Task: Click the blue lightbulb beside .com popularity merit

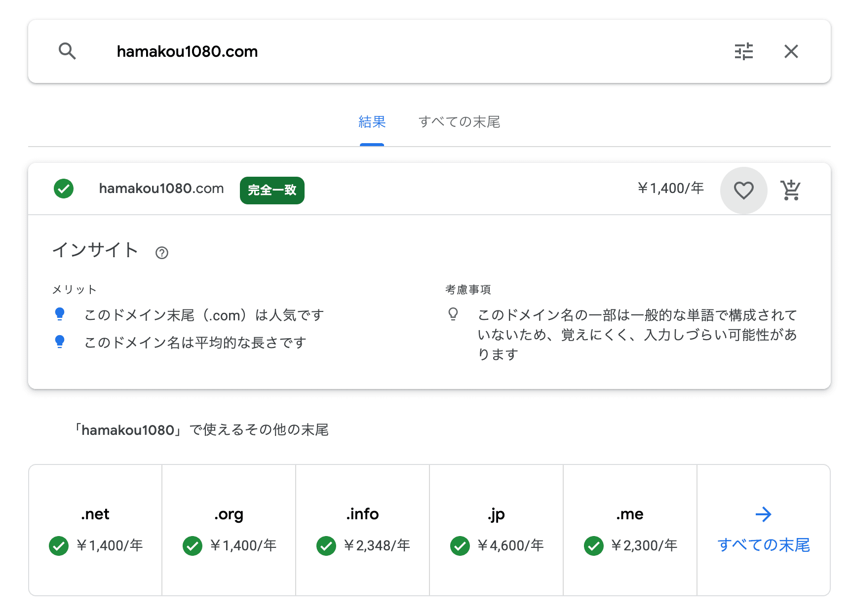Action: [60, 314]
